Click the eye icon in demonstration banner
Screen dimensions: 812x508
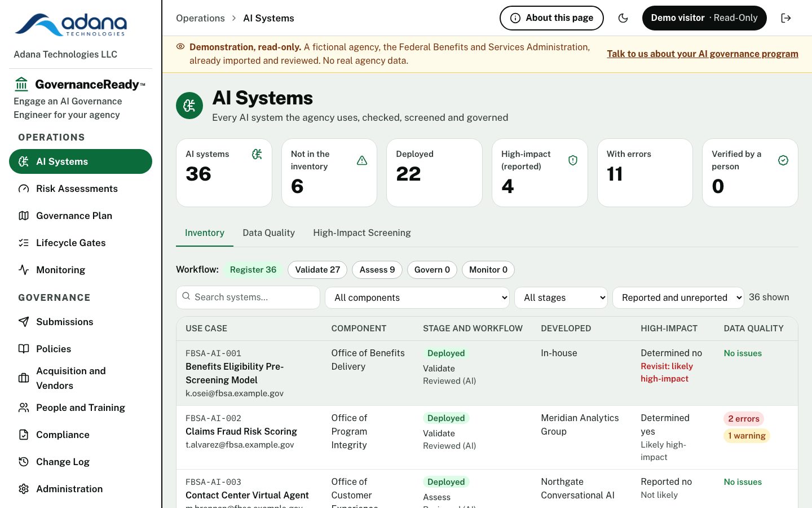tap(180, 47)
